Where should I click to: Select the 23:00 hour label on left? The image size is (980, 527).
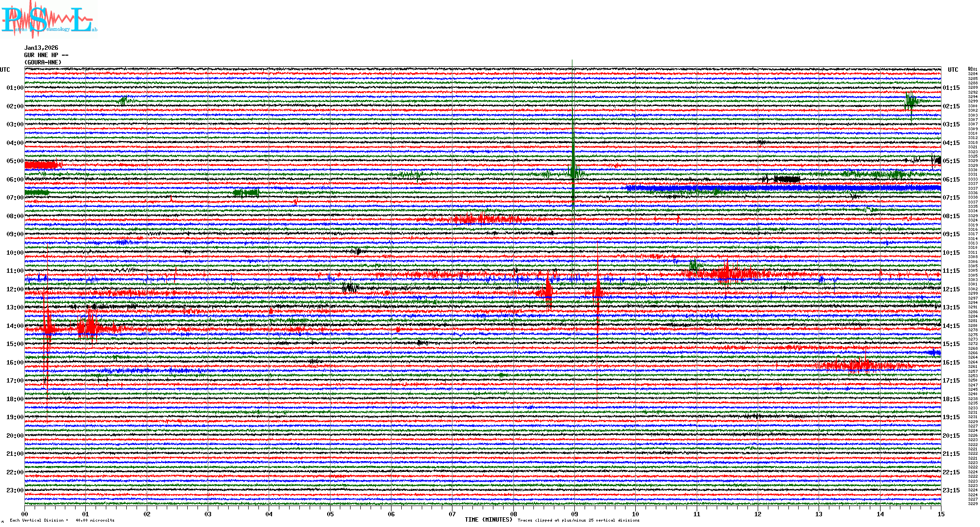15,490
